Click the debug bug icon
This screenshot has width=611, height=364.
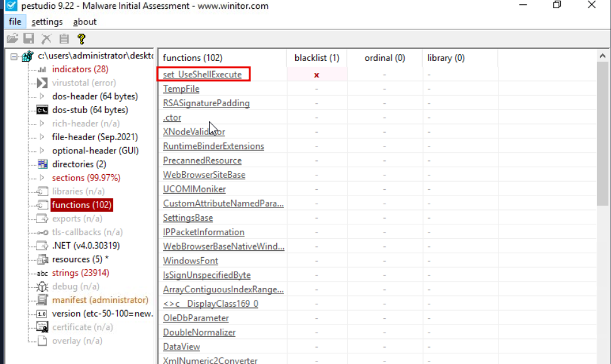click(42, 287)
